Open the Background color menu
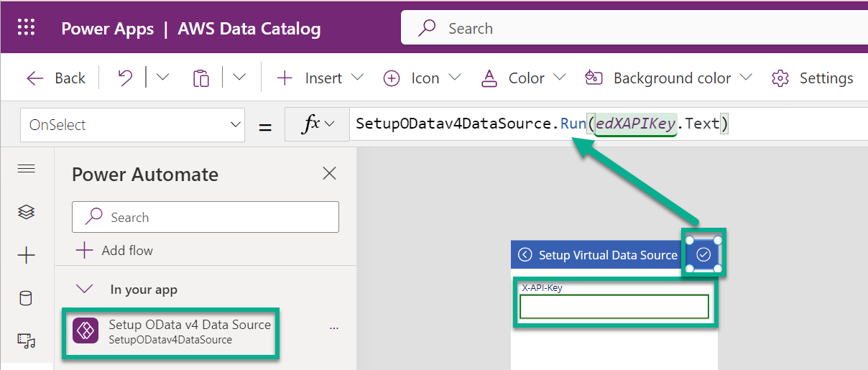This screenshot has height=370, width=868. pyautogui.click(x=668, y=78)
